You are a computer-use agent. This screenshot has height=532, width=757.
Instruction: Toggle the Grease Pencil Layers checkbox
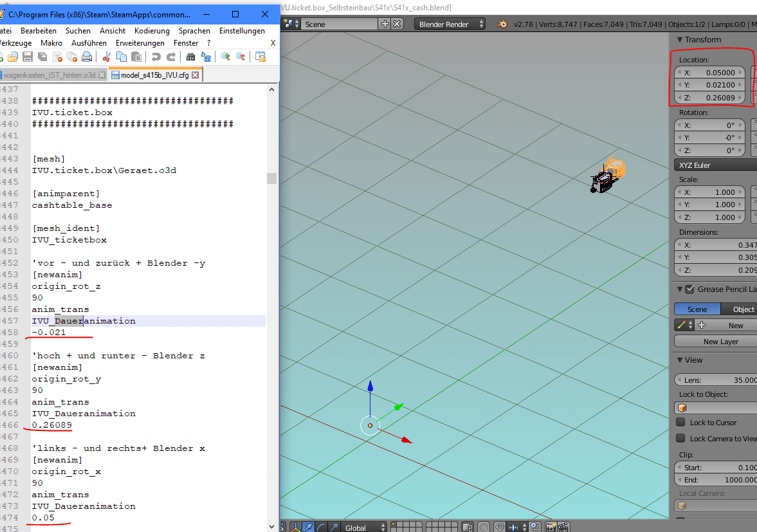689,289
